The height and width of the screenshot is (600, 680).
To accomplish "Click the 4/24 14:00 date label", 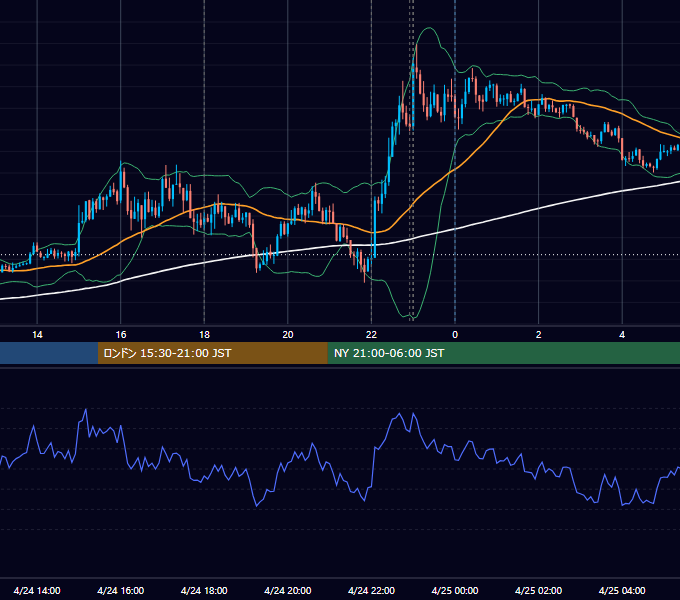I will point(37,590).
